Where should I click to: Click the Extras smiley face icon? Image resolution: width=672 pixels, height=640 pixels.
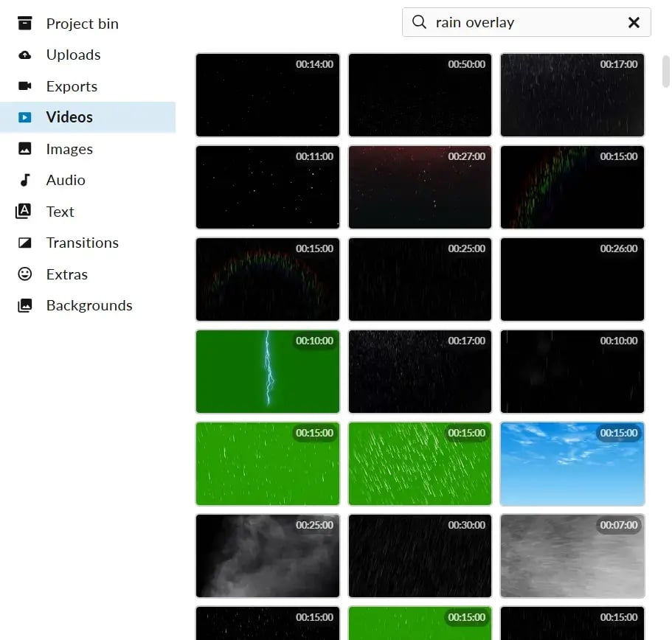point(25,274)
